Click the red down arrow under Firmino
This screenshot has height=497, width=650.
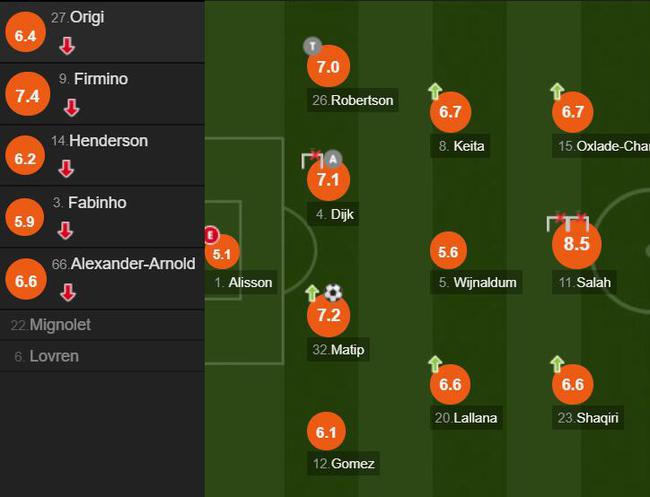pyautogui.click(x=71, y=107)
